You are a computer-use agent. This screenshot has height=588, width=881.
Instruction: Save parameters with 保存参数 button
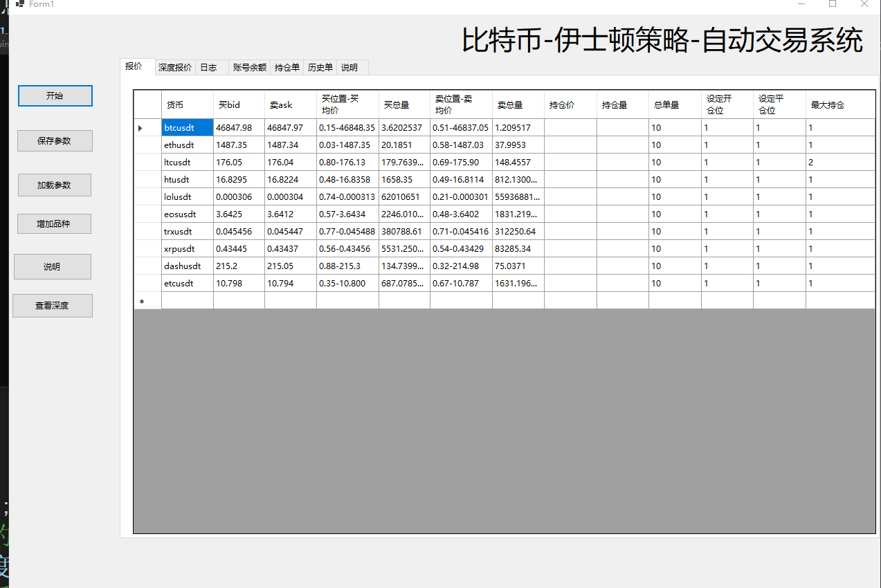pos(55,140)
